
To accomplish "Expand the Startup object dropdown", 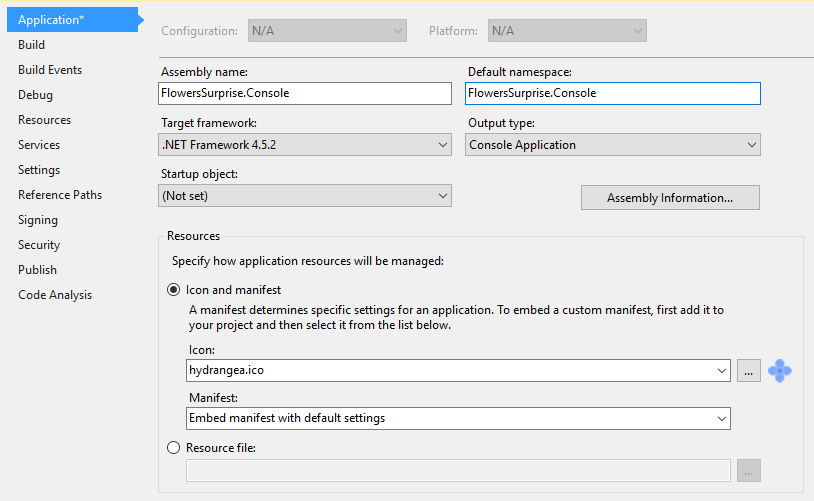I will click(x=305, y=196).
